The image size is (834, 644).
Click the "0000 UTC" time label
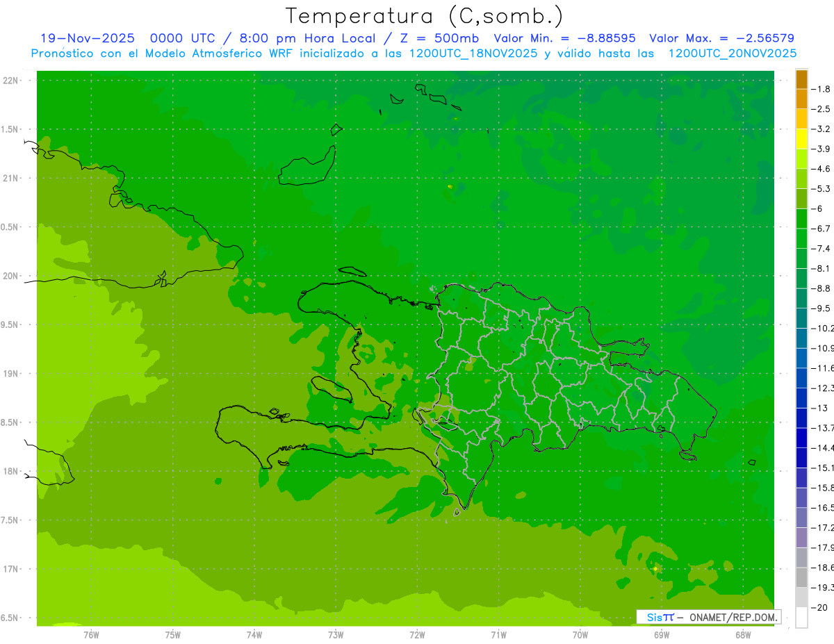[182, 38]
